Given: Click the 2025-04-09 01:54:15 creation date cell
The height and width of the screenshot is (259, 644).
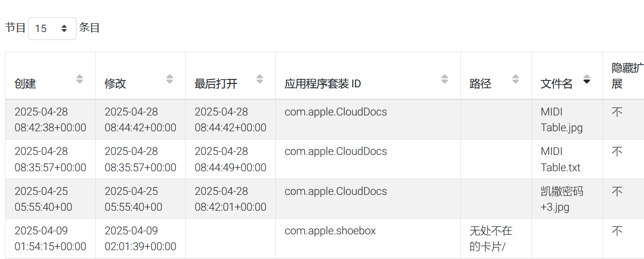Looking at the screenshot, I should pyautogui.click(x=50, y=238).
